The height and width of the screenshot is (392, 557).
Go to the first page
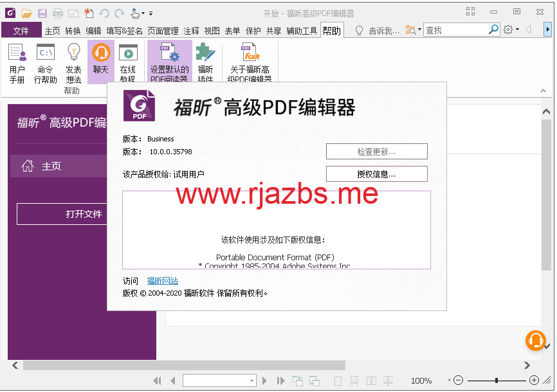[x=157, y=381]
